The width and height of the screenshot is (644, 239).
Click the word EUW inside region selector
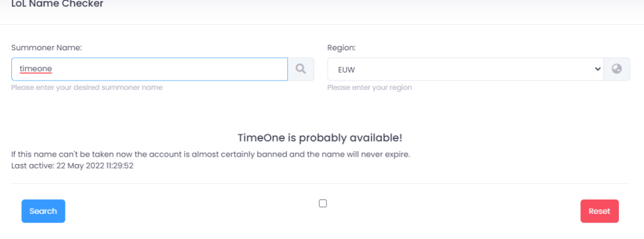click(x=347, y=70)
